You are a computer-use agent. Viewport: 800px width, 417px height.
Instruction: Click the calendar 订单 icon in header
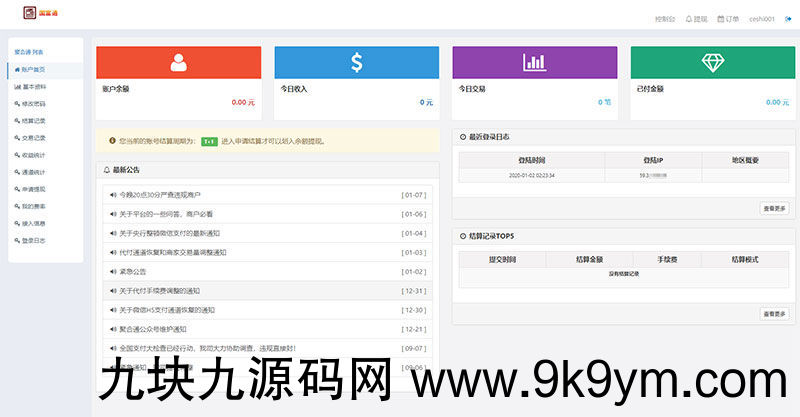(x=721, y=19)
